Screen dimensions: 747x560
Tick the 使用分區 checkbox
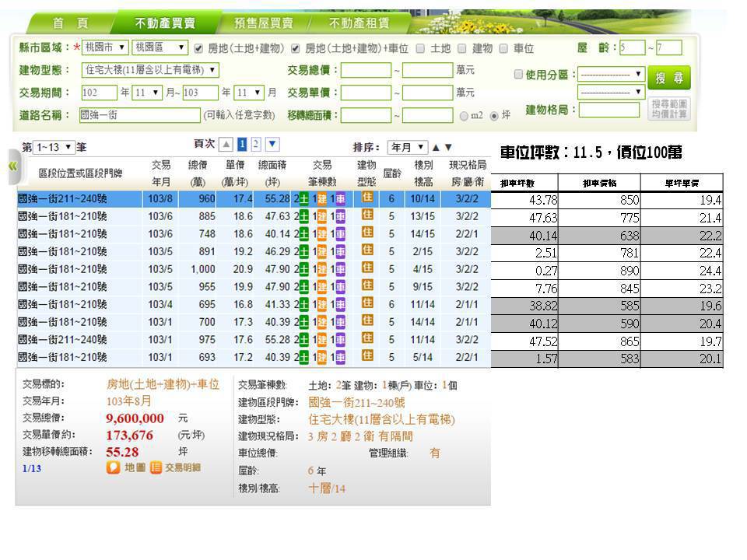[519, 75]
